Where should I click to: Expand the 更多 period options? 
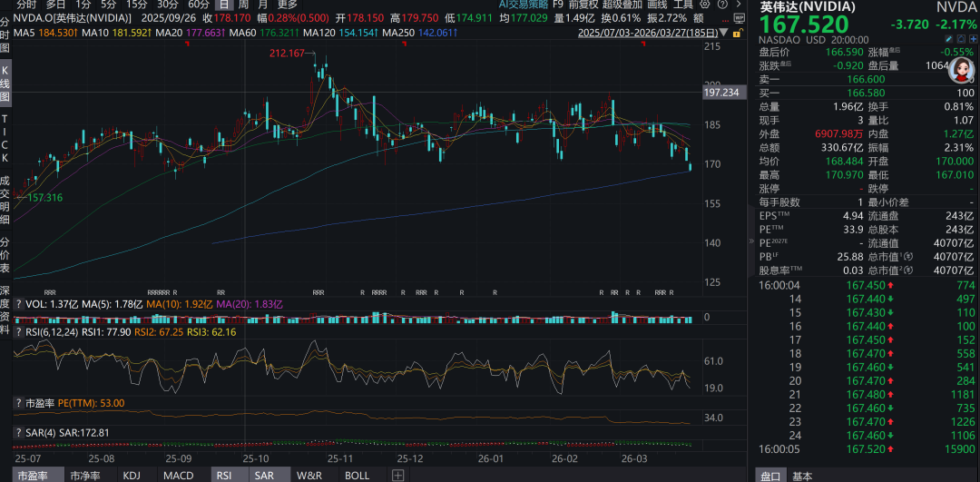point(287,5)
